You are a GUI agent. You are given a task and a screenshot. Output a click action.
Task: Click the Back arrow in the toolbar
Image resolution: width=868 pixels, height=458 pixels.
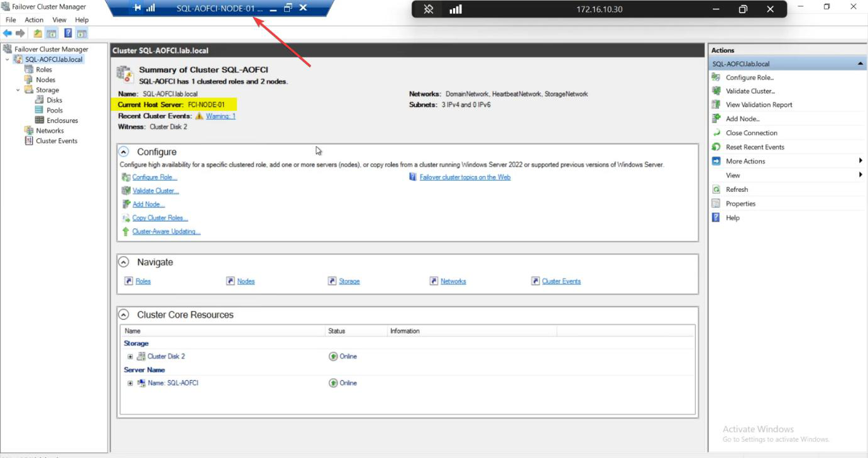(8, 33)
